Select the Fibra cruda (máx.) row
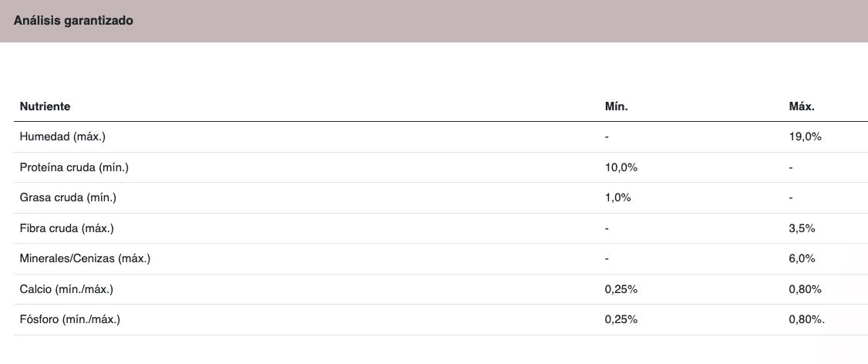Image resolution: width=868 pixels, height=364 pixels. click(441, 228)
